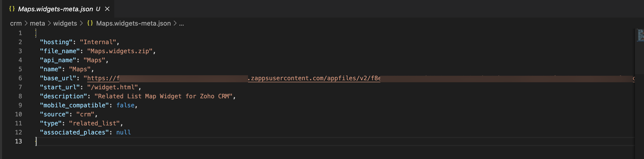644x159 pixels.
Task: Open the meta breadcrumb folder
Action: [37, 23]
